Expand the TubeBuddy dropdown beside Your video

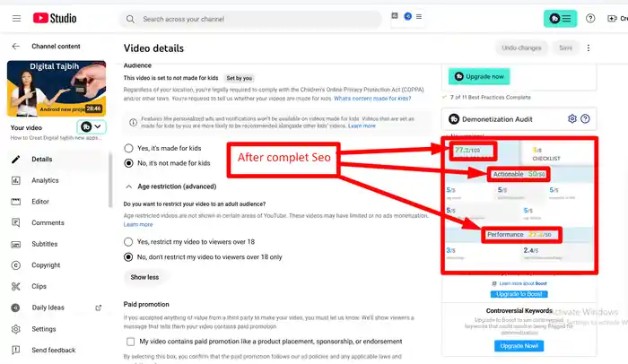[x=92, y=127]
